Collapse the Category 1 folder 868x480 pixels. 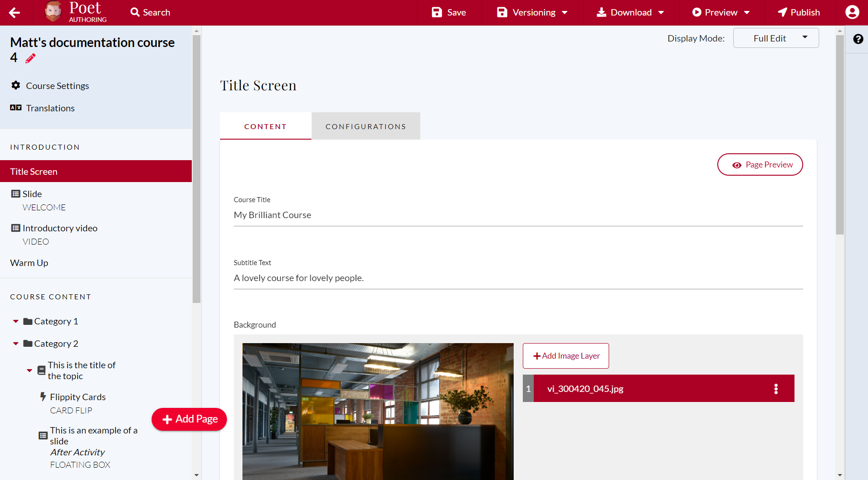tap(16, 321)
